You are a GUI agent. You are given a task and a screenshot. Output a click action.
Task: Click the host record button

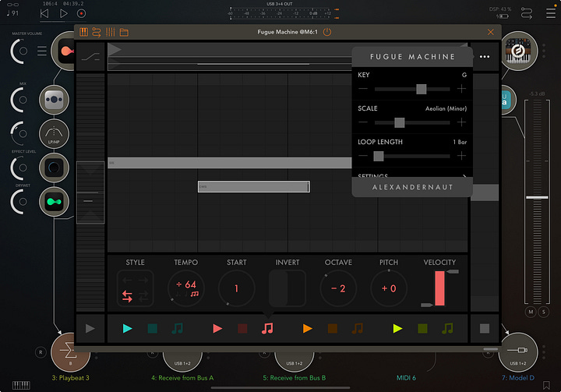click(81, 13)
